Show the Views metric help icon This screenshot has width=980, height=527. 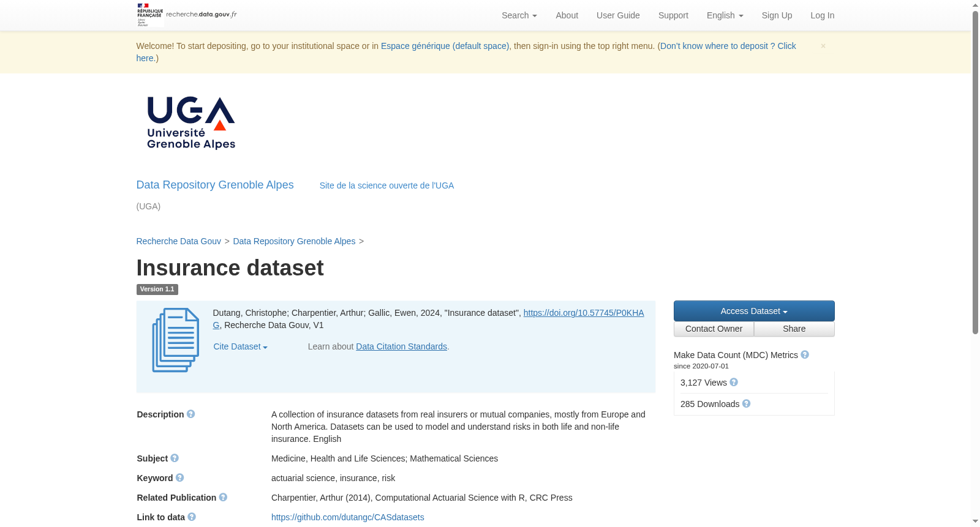[734, 383]
